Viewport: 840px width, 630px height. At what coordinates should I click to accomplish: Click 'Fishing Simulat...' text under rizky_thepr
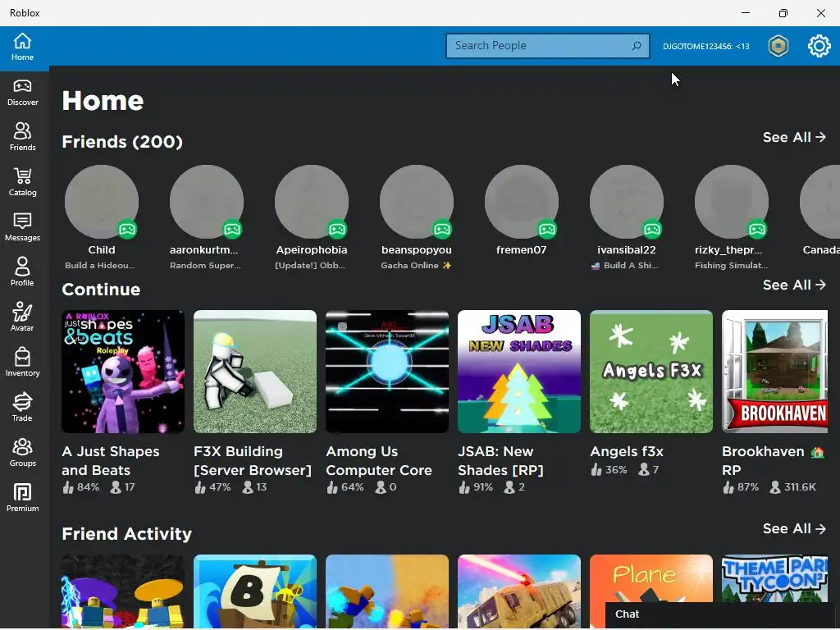click(731, 265)
